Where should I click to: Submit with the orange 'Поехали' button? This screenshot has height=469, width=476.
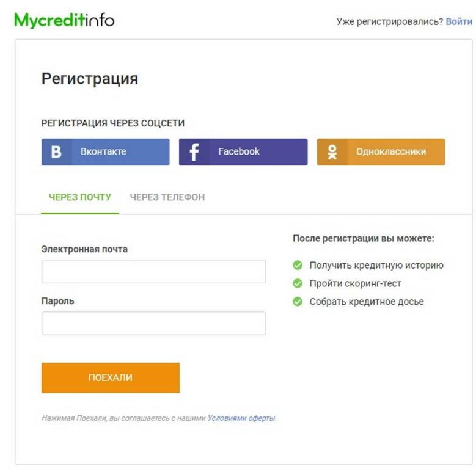coord(111,377)
